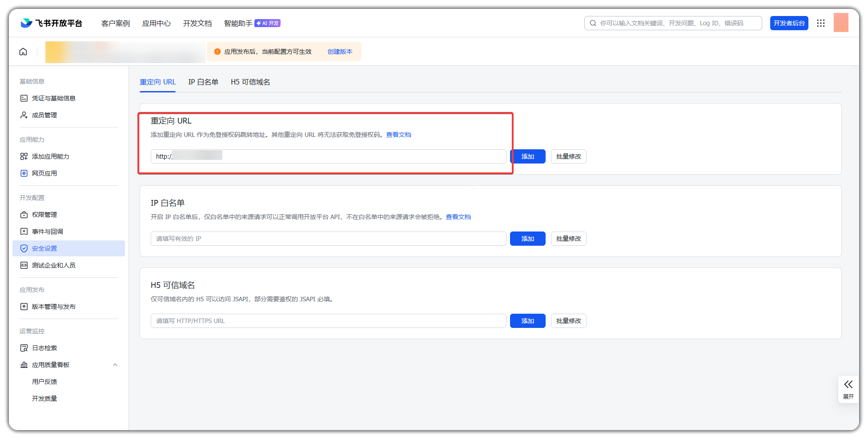Click the 创建版本 link
This screenshot has height=439, width=868.
(340, 52)
